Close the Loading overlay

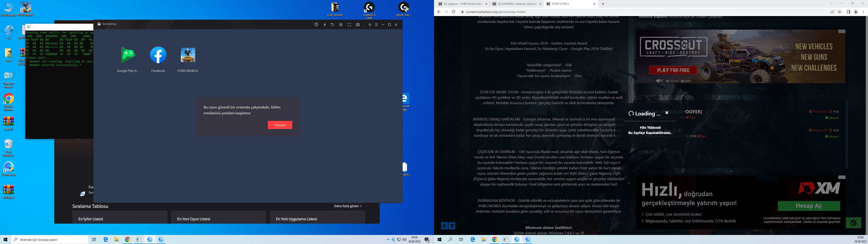pos(667,113)
